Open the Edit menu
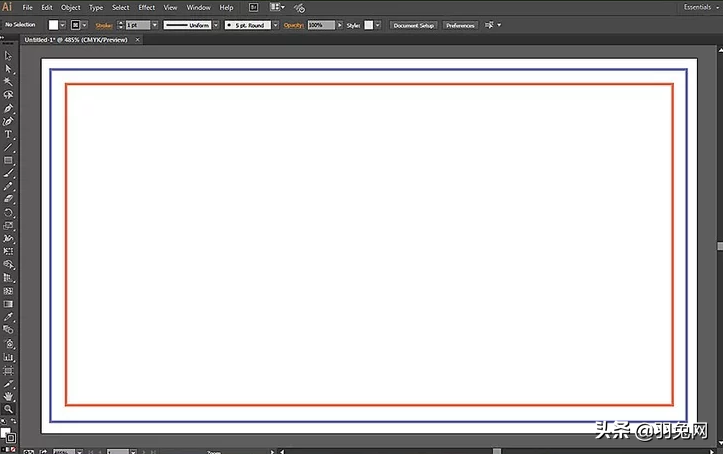The image size is (723, 454). click(47, 7)
